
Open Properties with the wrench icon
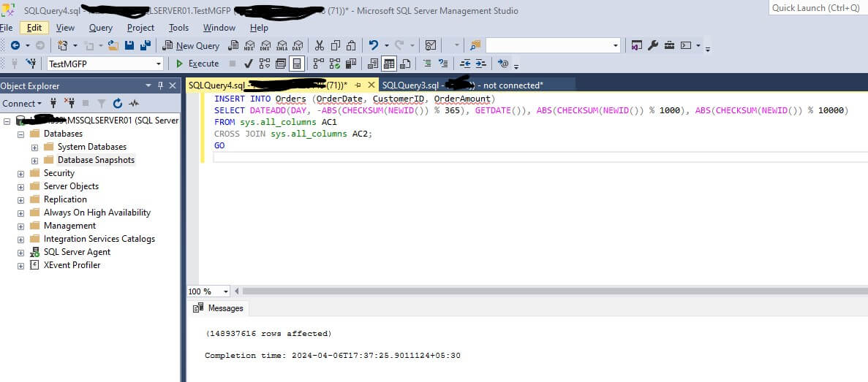tap(653, 46)
